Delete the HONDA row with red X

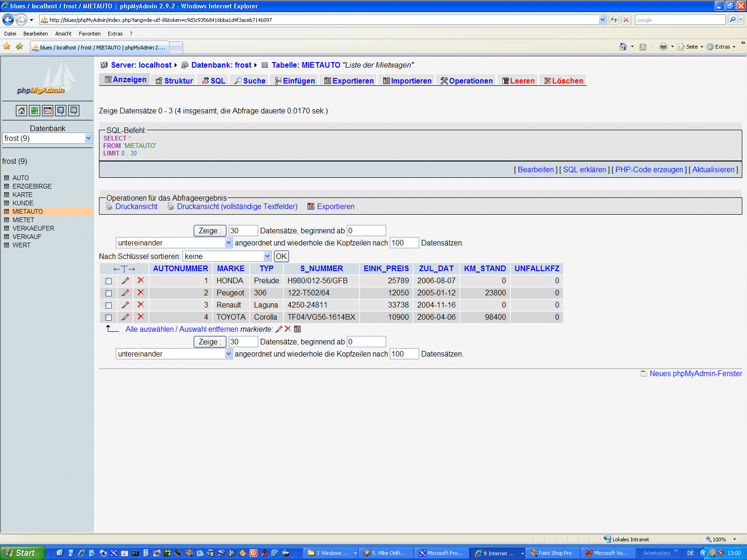coord(141,280)
